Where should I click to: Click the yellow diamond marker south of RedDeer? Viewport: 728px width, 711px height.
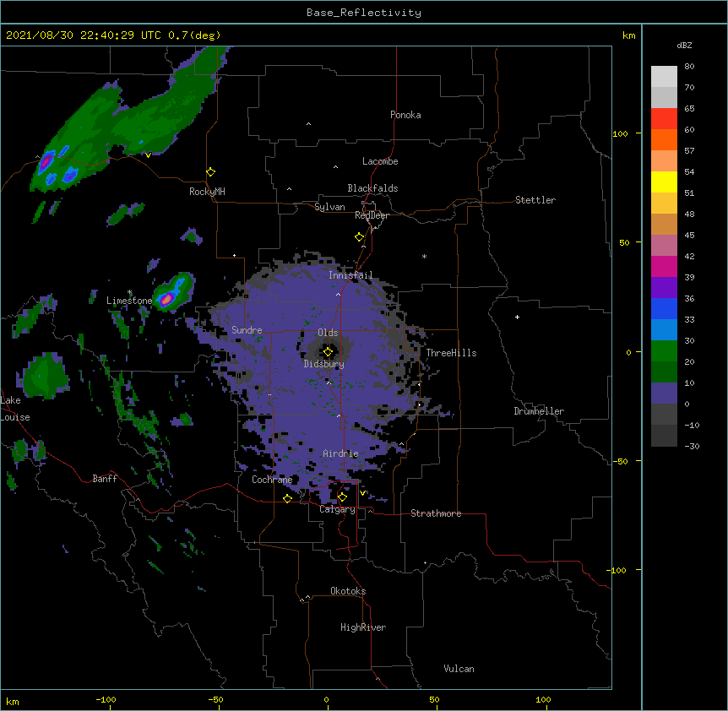point(360,237)
